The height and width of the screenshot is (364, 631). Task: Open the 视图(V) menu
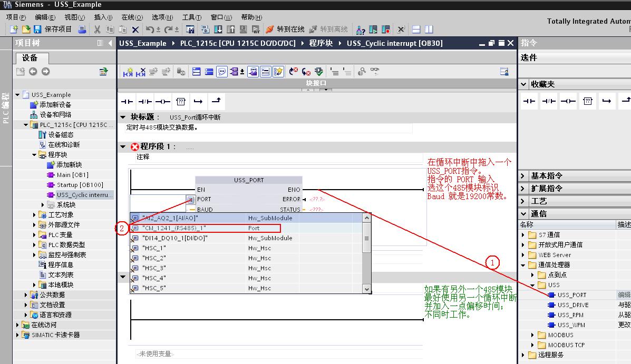(x=75, y=17)
